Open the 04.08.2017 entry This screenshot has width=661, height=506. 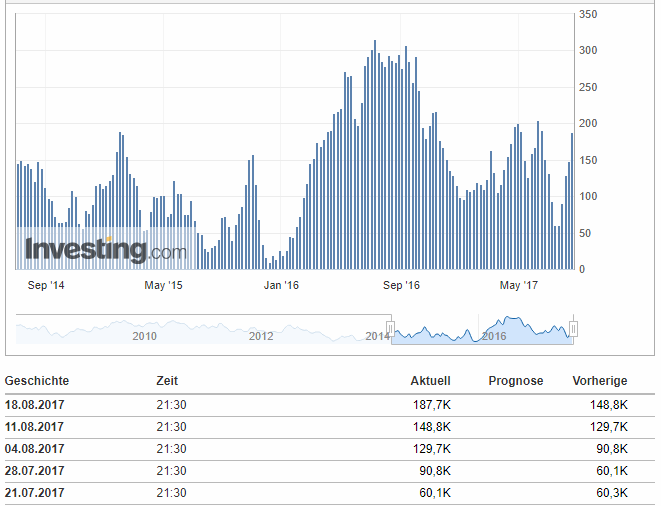[x=35, y=449]
